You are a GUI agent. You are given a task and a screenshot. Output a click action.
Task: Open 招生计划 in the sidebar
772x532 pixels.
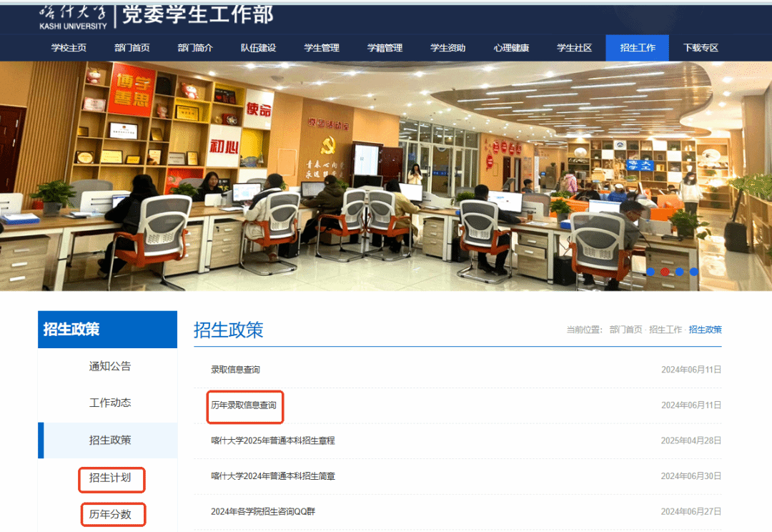pyautogui.click(x=111, y=478)
